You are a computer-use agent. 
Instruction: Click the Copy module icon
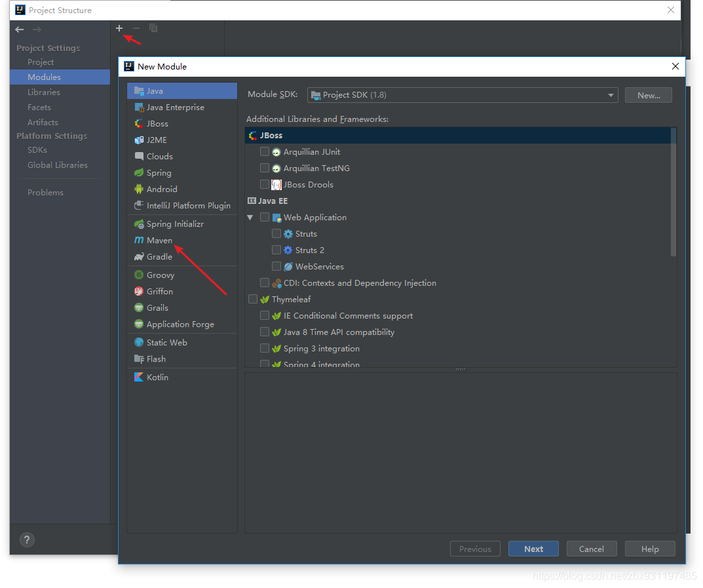point(153,28)
